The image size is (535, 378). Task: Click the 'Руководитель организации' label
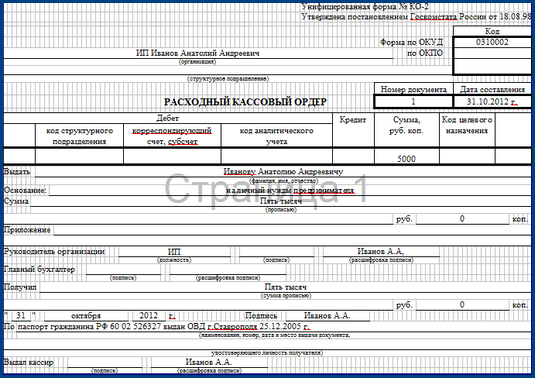(x=54, y=251)
